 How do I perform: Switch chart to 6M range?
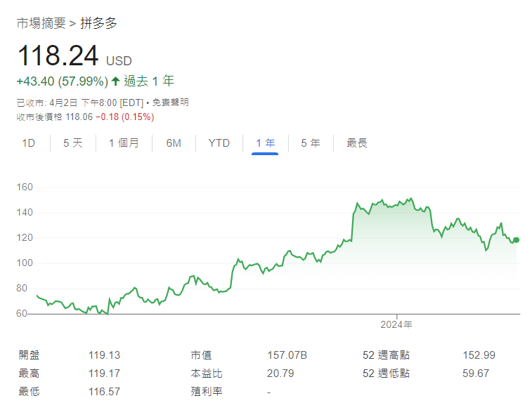point(174,143)
